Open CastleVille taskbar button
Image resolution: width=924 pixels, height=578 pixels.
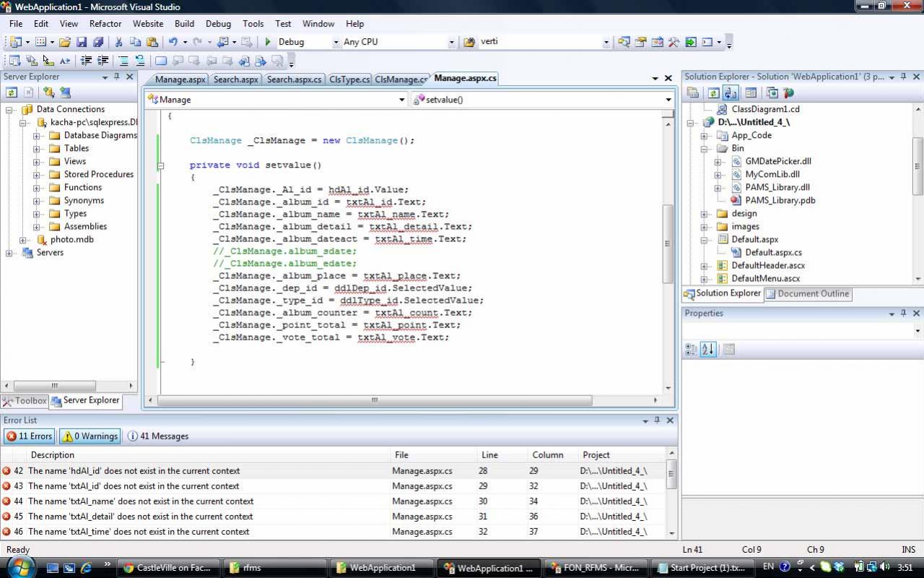[167, 568]
